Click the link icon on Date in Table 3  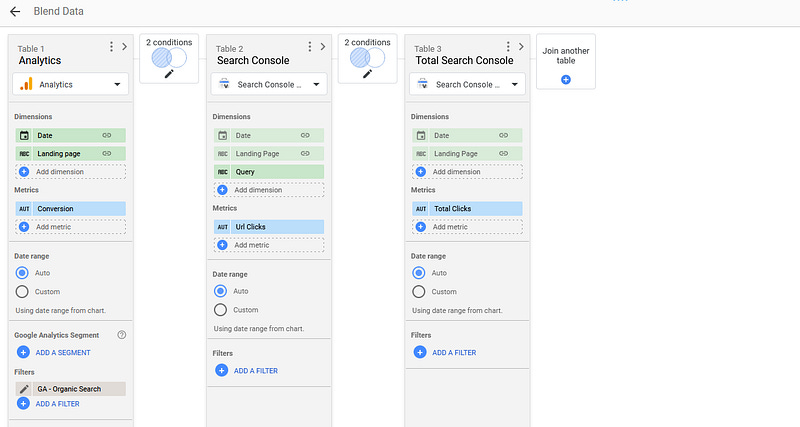coord(504,135)
